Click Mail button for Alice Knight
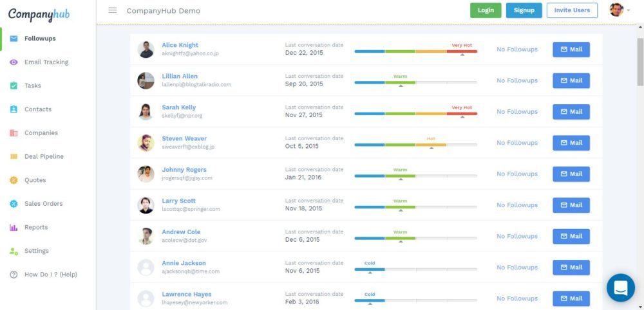The height and width of the screenshot is (310, 644). click(571, 50)
